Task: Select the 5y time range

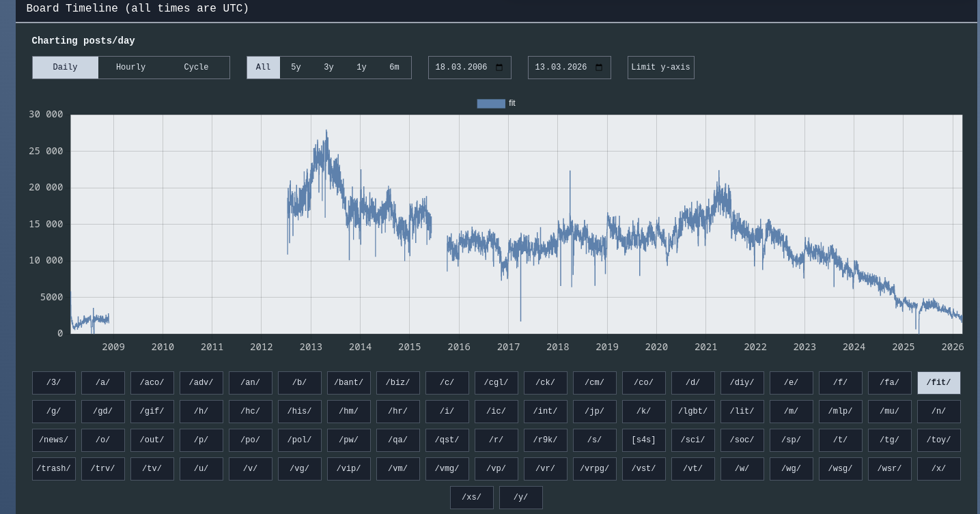Action: click(x=296, y=68)
